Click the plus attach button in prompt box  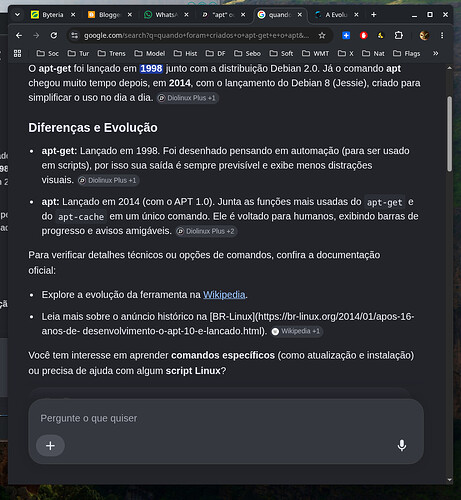[50, 446]
